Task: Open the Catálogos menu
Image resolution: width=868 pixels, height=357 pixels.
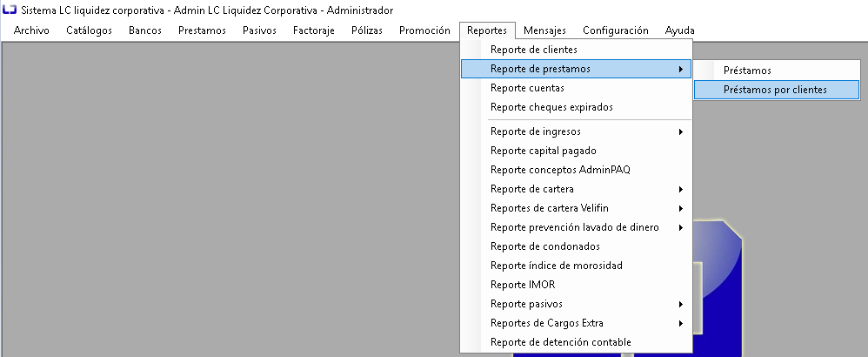Action: 89,30
